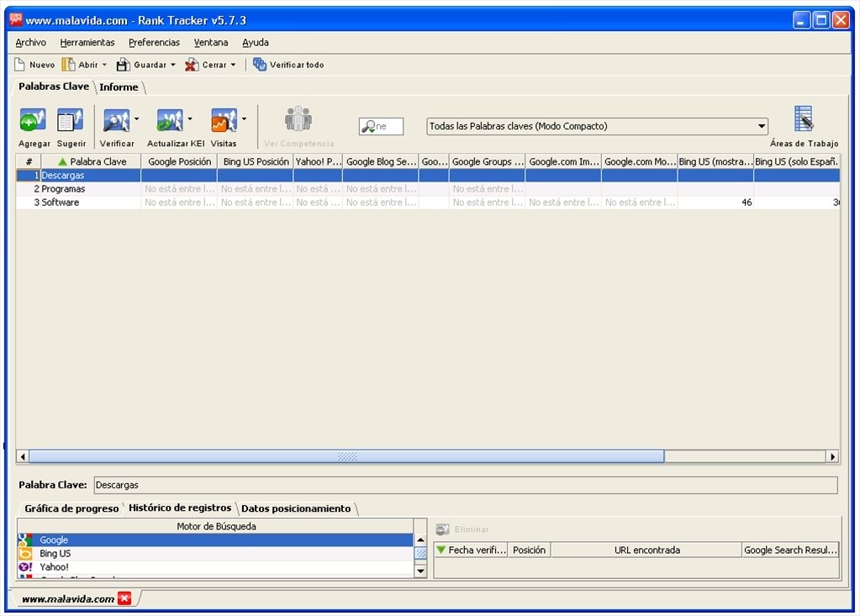
Task: Select the Descargas keyword row
Action: pyautogui.click(x=428, y=176)
